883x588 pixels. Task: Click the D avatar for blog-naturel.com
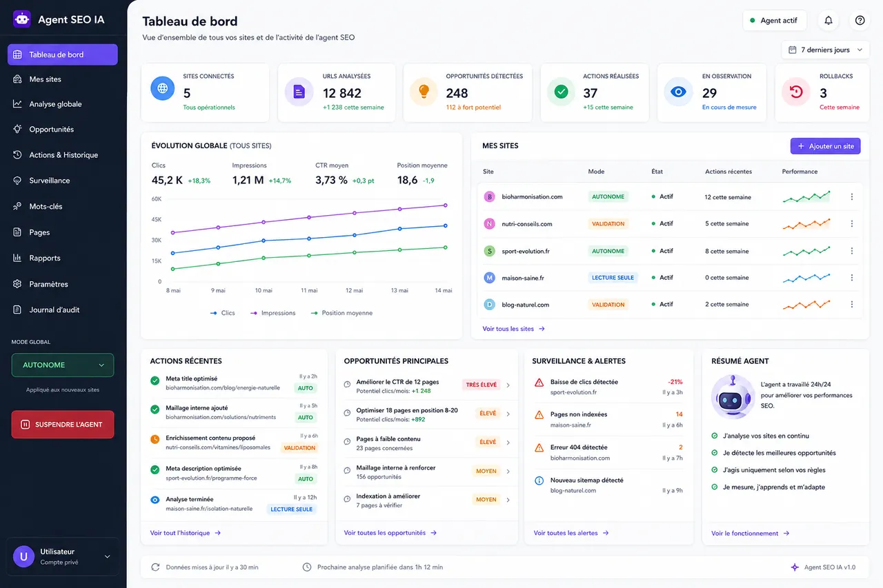[490, 304]
